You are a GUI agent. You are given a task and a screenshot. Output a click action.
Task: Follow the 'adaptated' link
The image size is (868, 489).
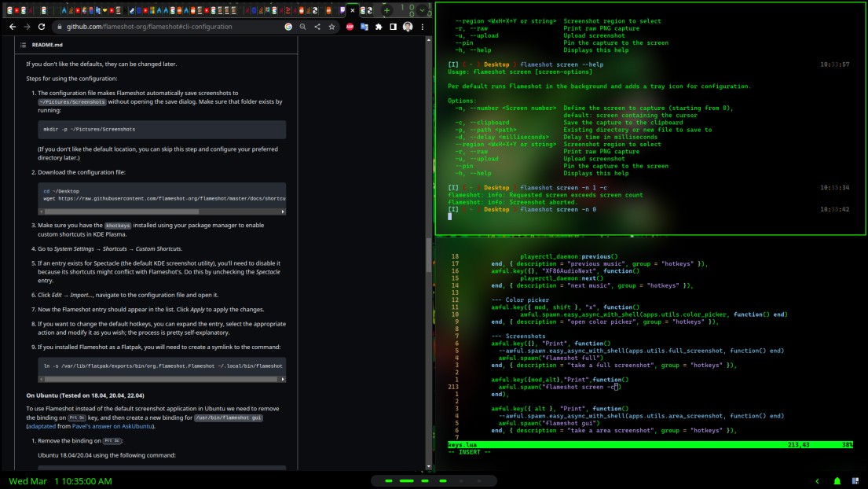[42, 426]
